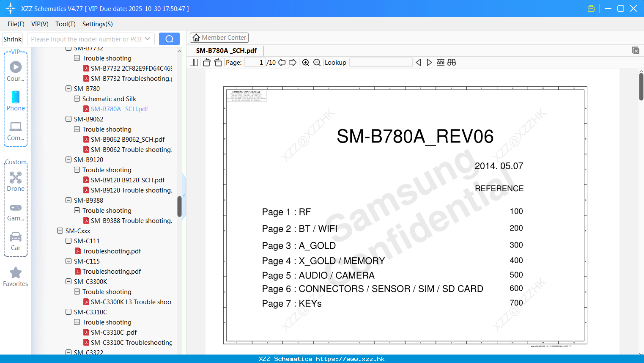Open the VIP(V) menu
The image size is (644, 363).
coord(40,24)
